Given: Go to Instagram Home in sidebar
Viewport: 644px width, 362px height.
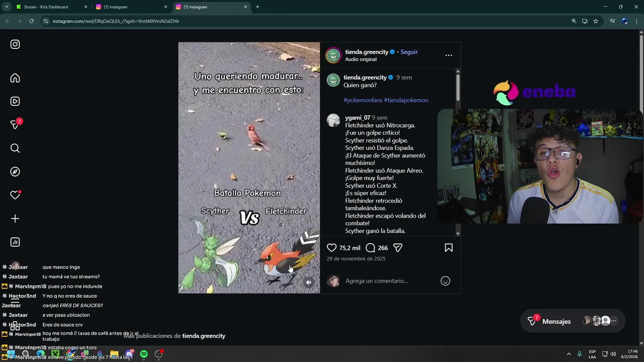Looking at the screenshot, I should tap(15, 78).
